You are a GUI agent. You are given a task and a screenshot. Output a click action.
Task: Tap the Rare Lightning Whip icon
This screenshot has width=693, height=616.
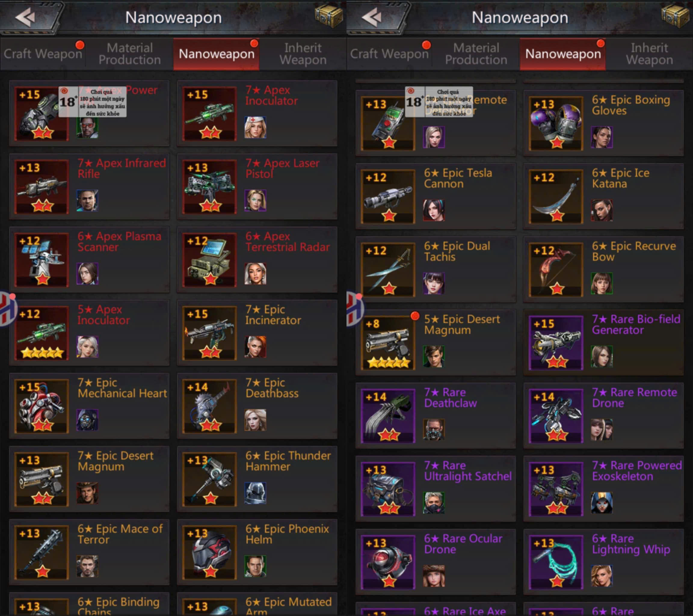(556, 562)
